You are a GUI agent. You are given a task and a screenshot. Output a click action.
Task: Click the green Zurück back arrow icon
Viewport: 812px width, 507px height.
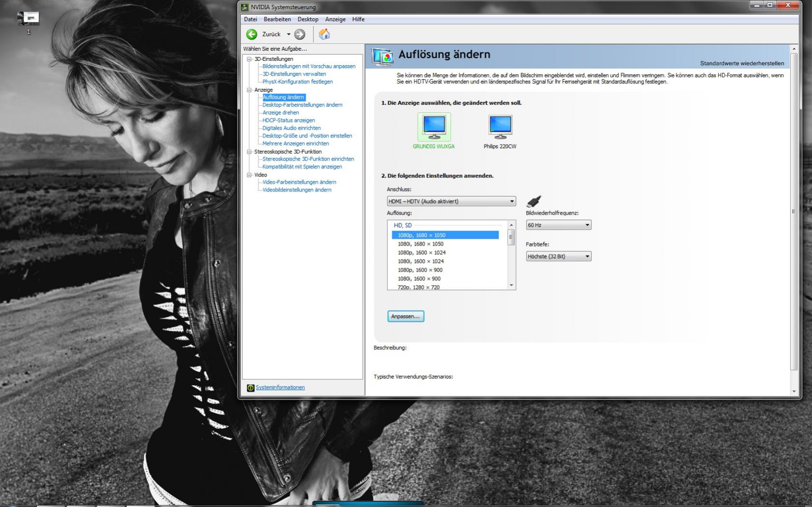coord(251,34)
